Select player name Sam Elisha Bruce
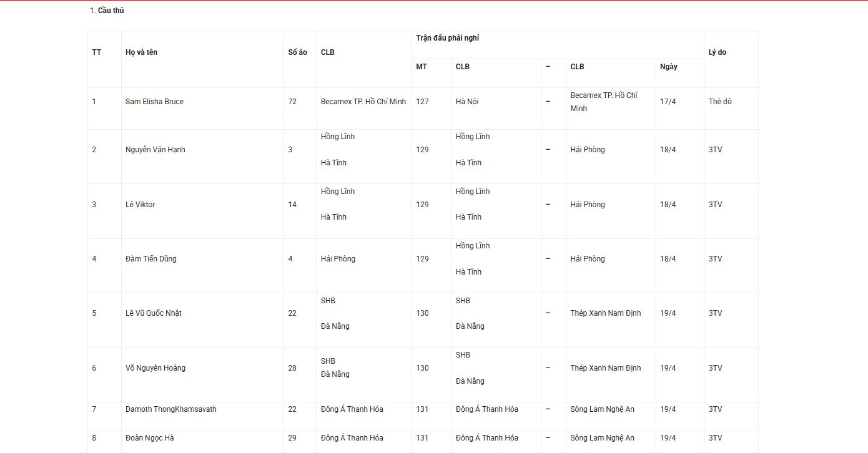 pyautogui.click(x=154, y=102)
